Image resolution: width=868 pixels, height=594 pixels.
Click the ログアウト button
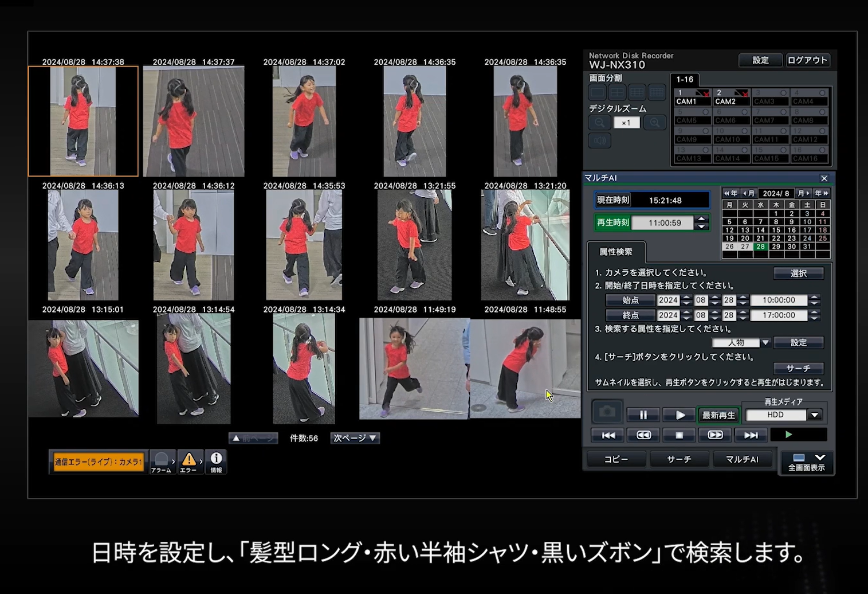[807, 60]
